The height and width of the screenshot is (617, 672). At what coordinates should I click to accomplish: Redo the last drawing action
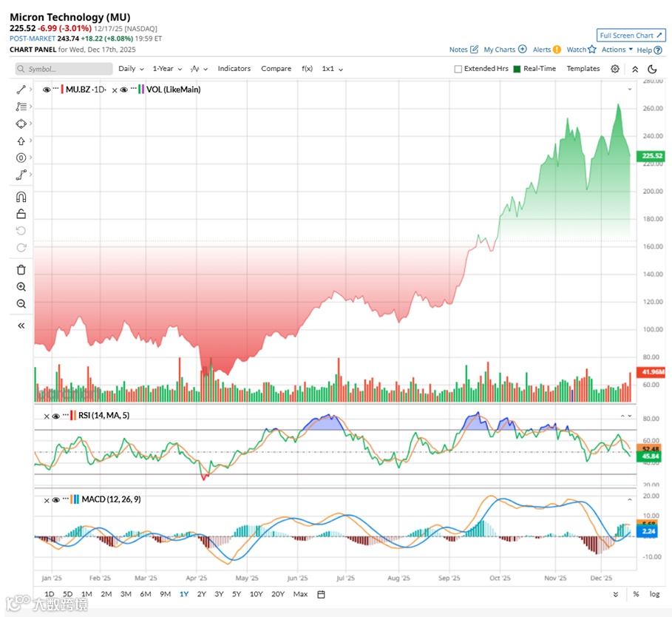21,247
